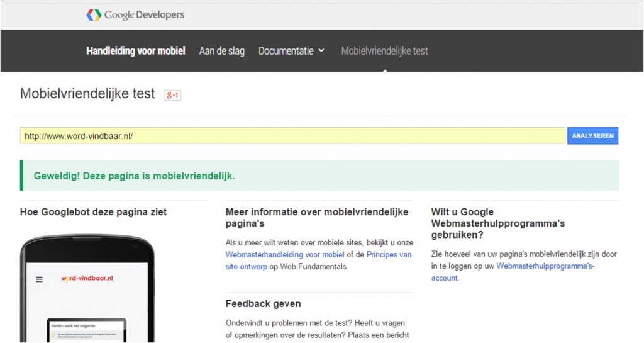Click the 'Feedback geven' heading
This screenshot has width=644, height=343.
pos(264,304)
